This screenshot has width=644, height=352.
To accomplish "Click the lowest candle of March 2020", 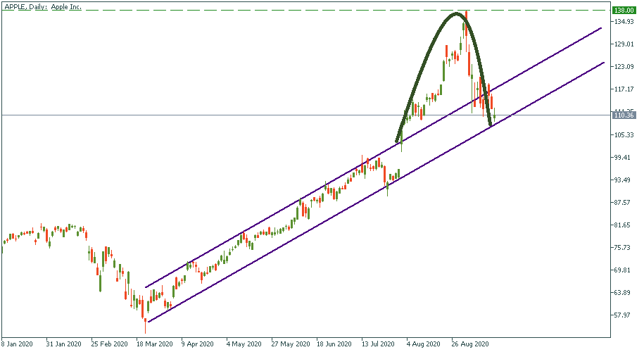I will 146,324.
